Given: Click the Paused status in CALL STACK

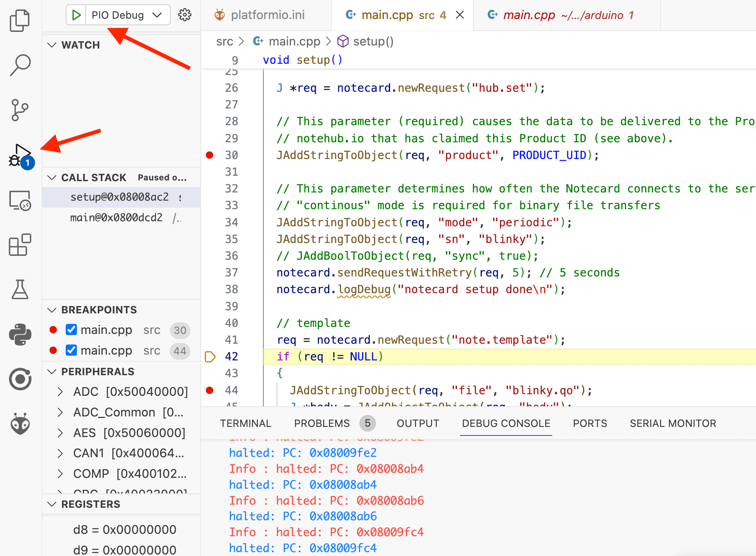Looking at the screenshot, I should pos(162,178).
